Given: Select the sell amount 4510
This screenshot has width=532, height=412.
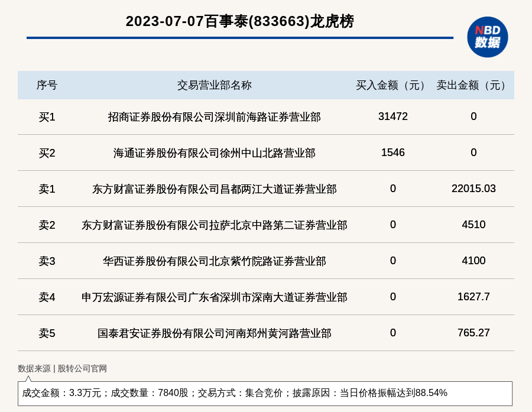Looking at the screenshot, I should click(x=473, y=225).
